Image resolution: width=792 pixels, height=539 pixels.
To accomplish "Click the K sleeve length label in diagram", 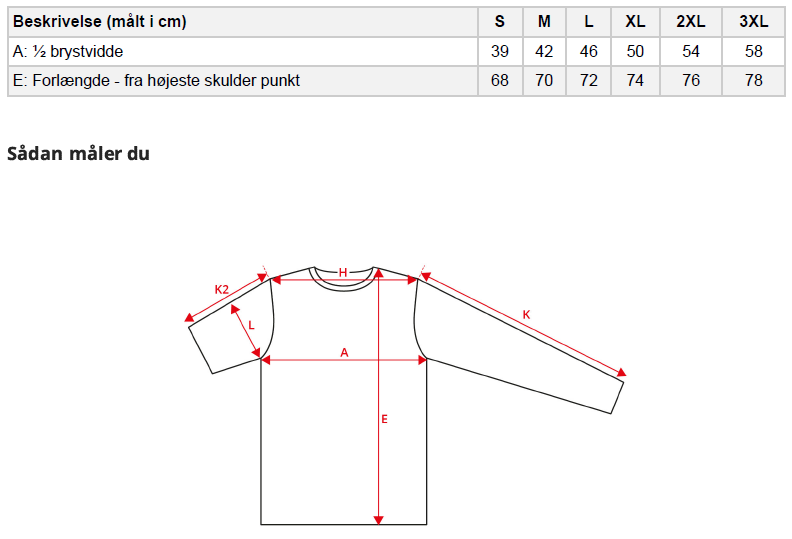I will (526, 315).
